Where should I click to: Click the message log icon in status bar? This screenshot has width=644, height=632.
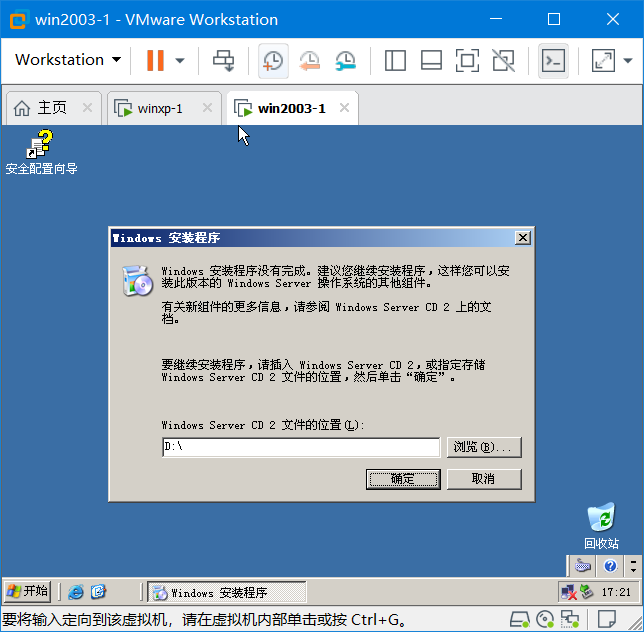[x=606, y=619]
